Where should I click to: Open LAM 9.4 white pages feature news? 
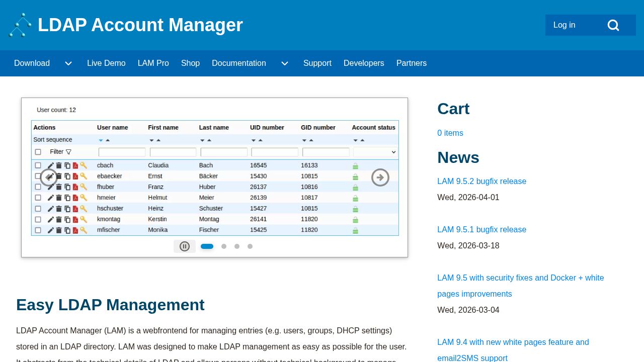[x=513, y=350]
